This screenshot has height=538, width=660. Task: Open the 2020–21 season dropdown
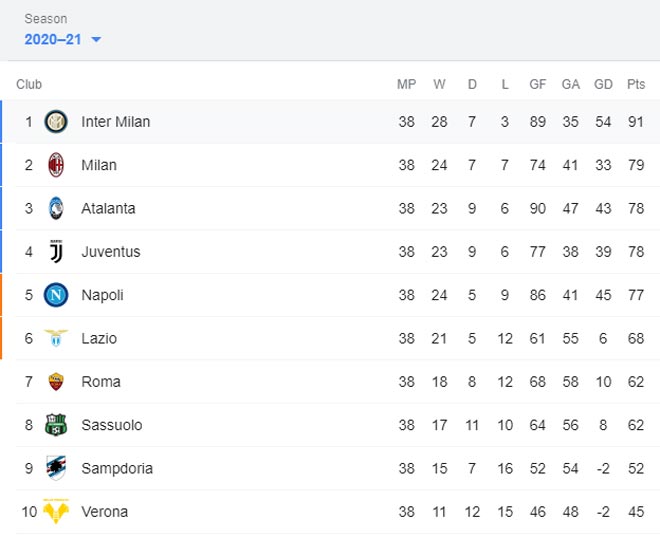click(63, 40)
